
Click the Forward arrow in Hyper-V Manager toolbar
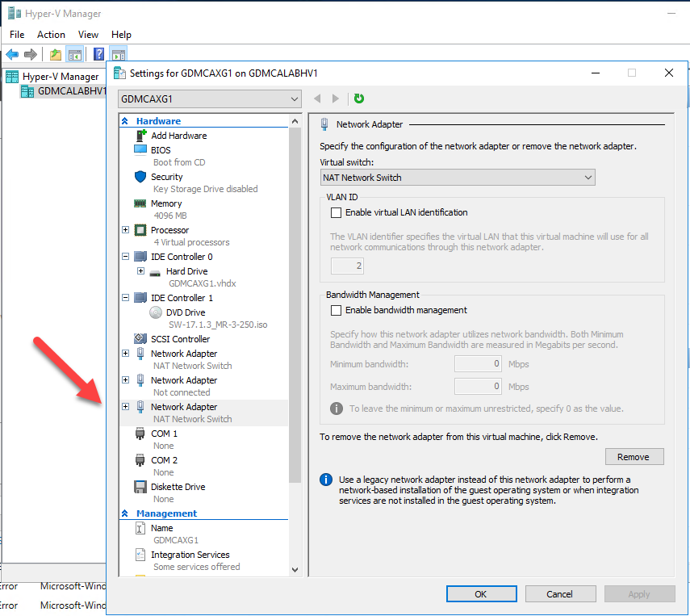point(31,55)
